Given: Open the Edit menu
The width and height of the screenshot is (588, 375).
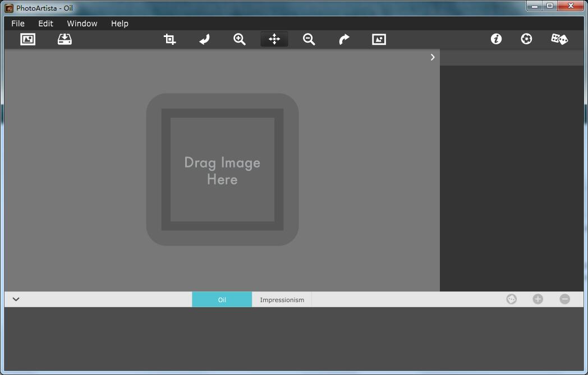Looking at the screenshot, I should tap(45, 24).
